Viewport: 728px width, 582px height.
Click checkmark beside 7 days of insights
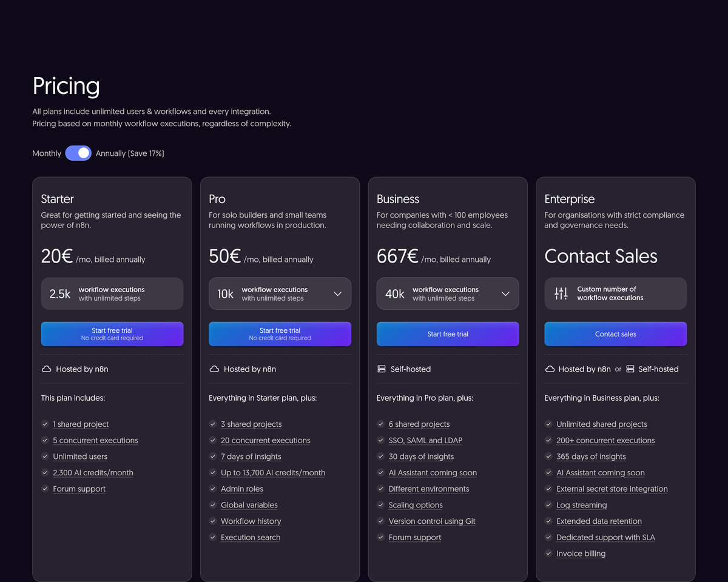tap(213, 457)
